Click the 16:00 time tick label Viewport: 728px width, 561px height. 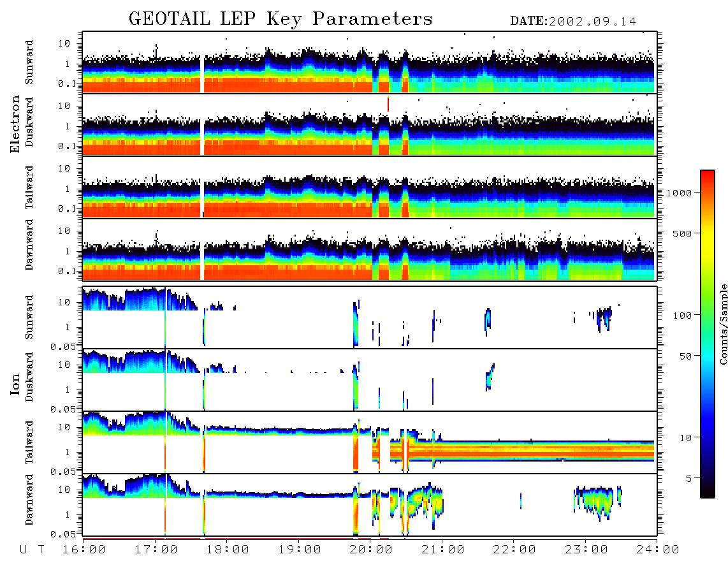pos(85,550)
